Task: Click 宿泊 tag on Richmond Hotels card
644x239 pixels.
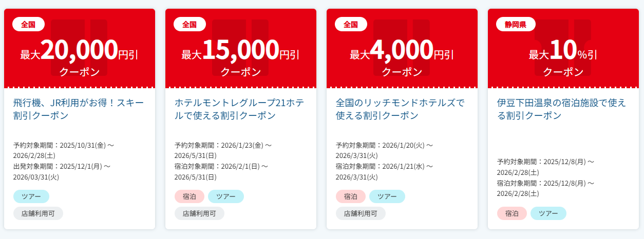Action: [351, 196]
